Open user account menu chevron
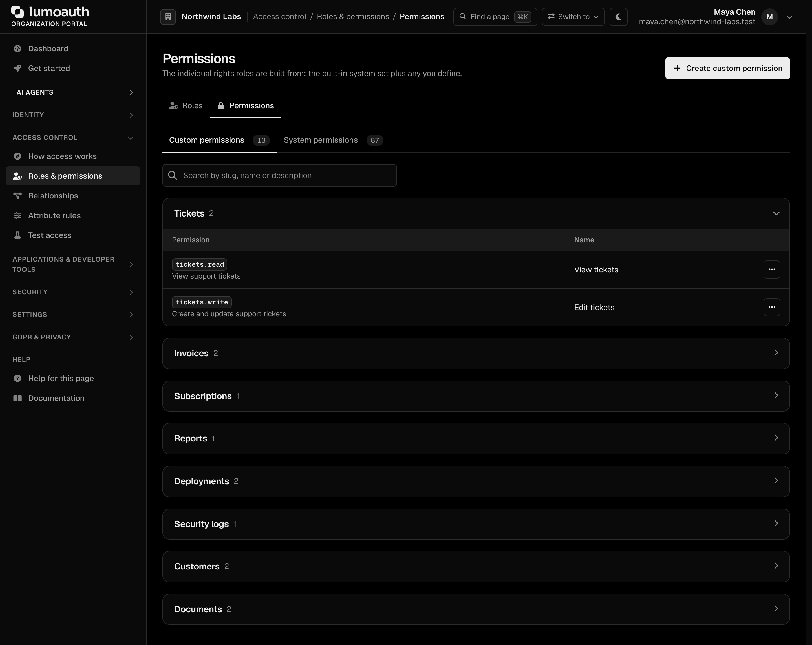 pos(789,17)
